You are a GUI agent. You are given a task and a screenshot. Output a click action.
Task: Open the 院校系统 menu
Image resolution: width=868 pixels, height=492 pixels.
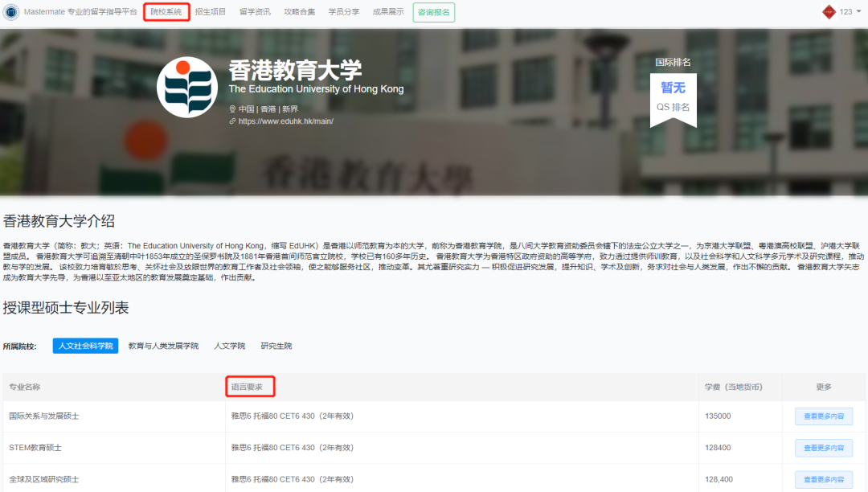[x=166, y=12]
